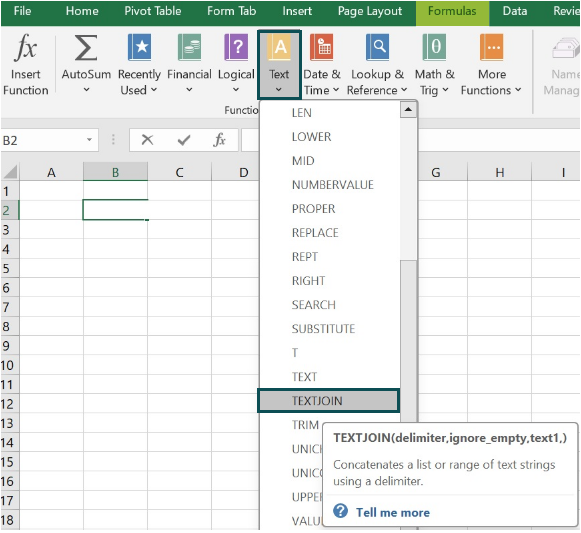Click the fx button in formula bar
This screenshot has height=533, width=581.
click(x=219, y=140)
